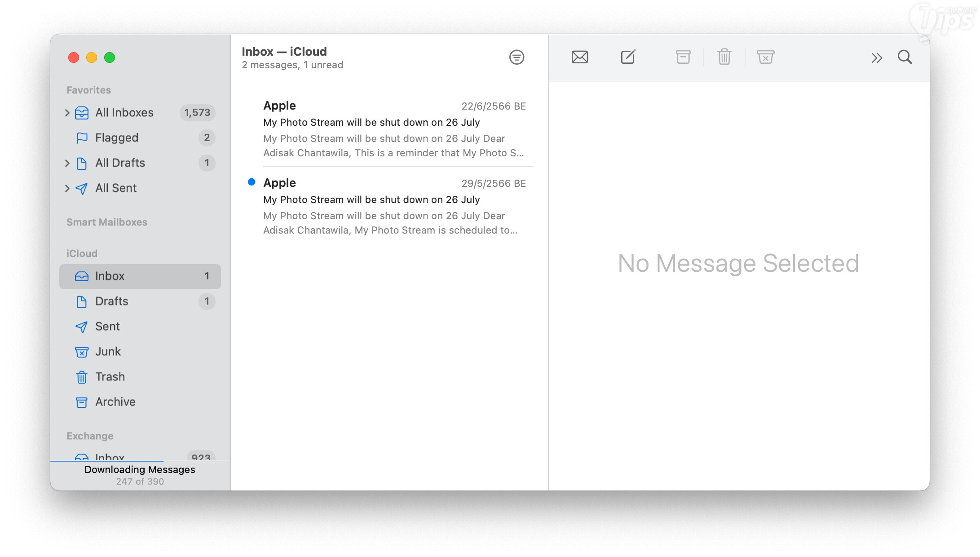Expand the All Inboxes mailbox
The width and height of the screenshot is (980, 557).
[67, 113]
